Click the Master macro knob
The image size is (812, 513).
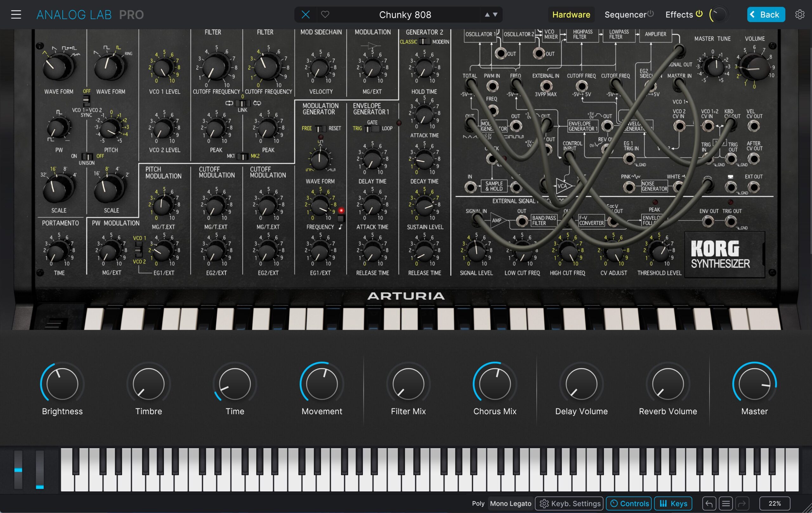[754, 384]
